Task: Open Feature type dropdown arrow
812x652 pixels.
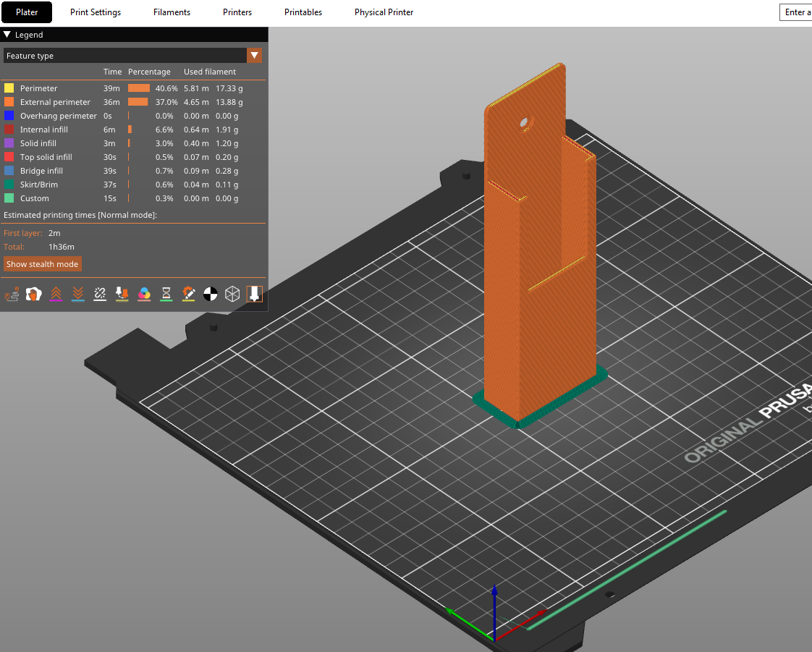Action: pyautogui.click(x=254, y=56)
